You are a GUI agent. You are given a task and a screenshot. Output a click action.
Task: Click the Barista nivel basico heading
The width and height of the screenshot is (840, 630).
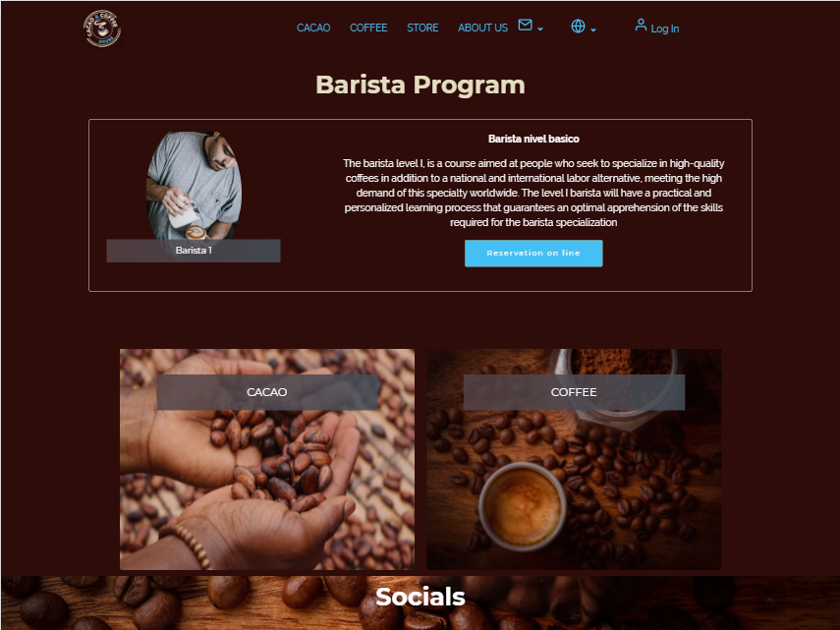[x=533, y=139]
